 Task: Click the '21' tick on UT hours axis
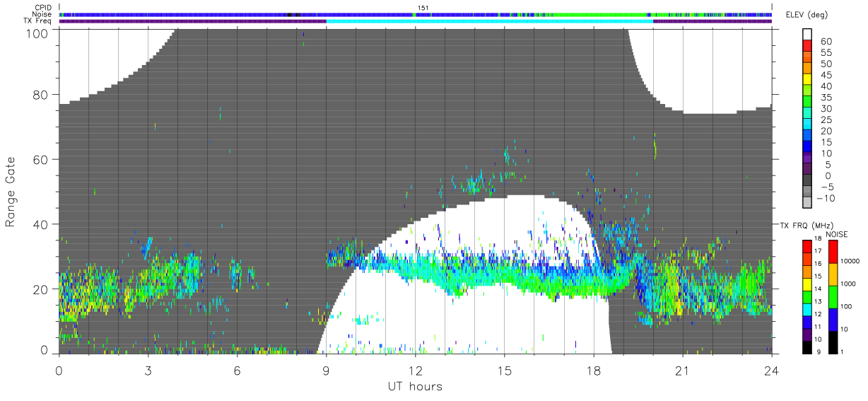point(682,370)
